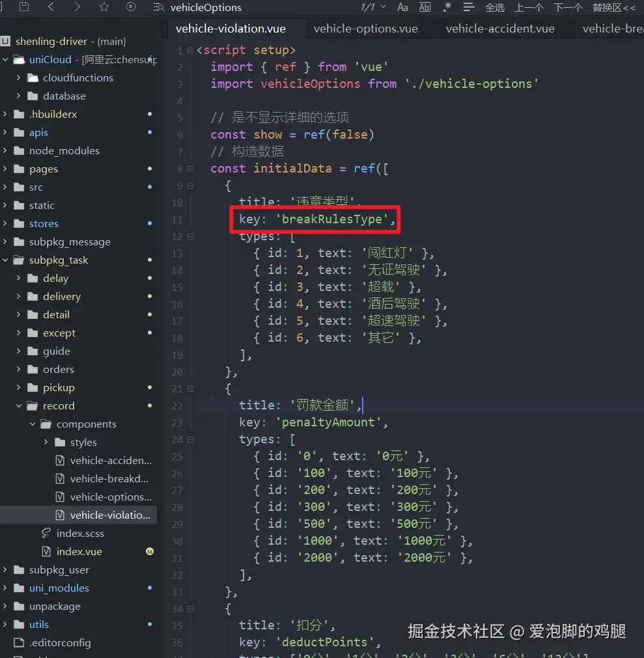Fold the types array at line 24
Screen dimensions: 644x658
point(190,440)
